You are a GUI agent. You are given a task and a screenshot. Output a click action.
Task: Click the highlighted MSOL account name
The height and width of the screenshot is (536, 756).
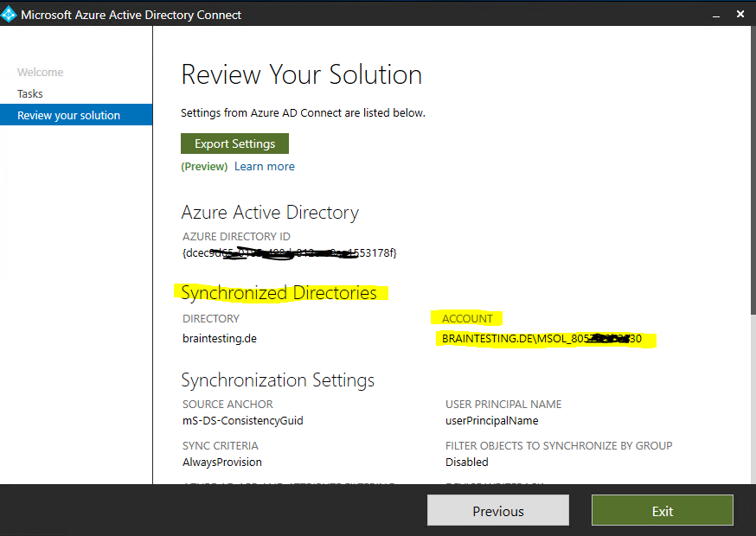point(542,338)
